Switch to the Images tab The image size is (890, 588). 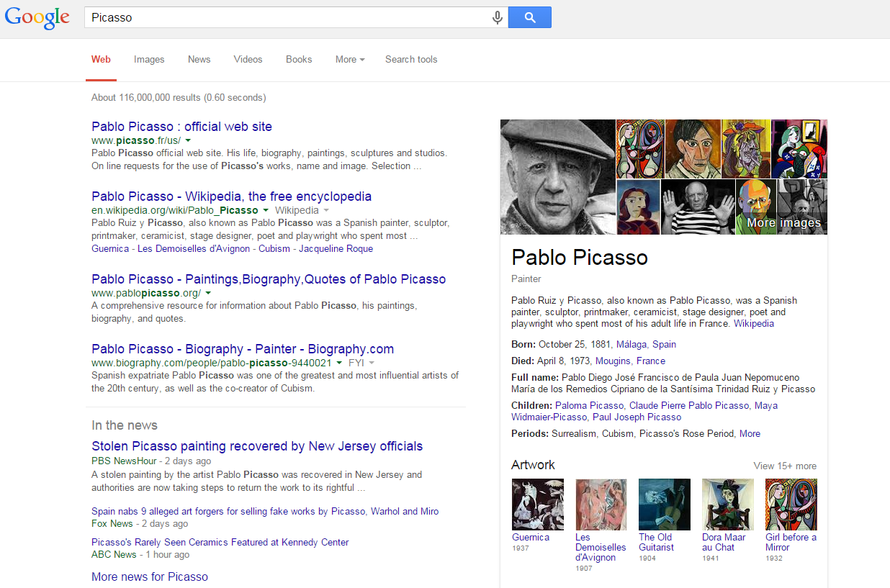click(149, 60)
